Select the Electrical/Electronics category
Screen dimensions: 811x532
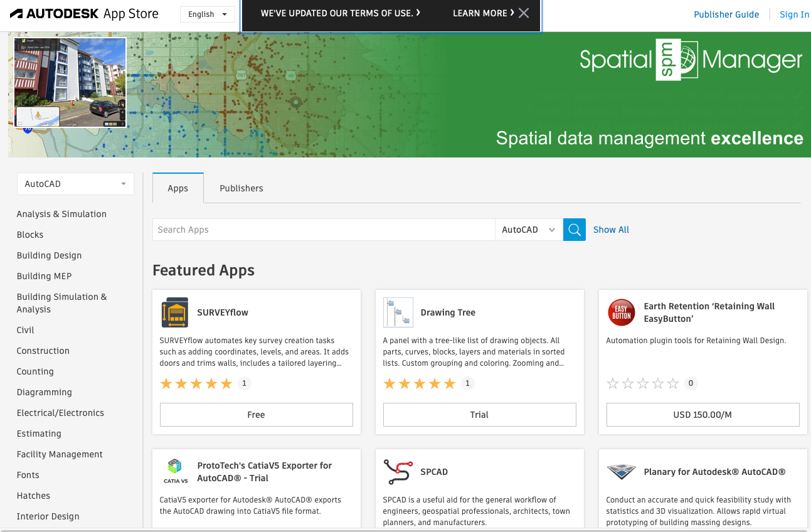point(60,413)
